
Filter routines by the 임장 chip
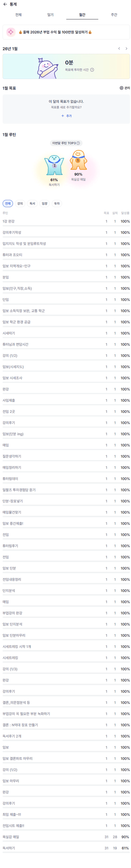click(44, 204)
